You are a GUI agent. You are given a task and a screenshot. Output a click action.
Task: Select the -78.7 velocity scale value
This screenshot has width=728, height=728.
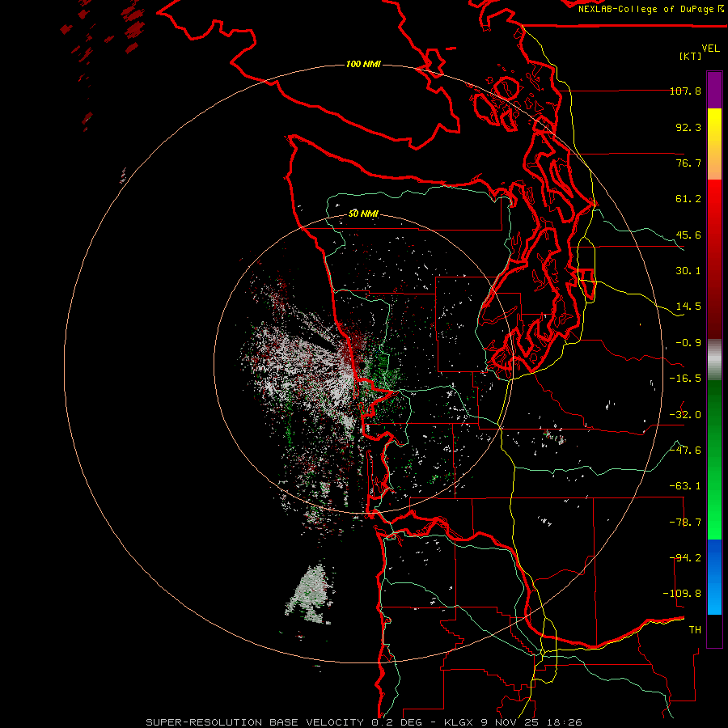point(685,523)
